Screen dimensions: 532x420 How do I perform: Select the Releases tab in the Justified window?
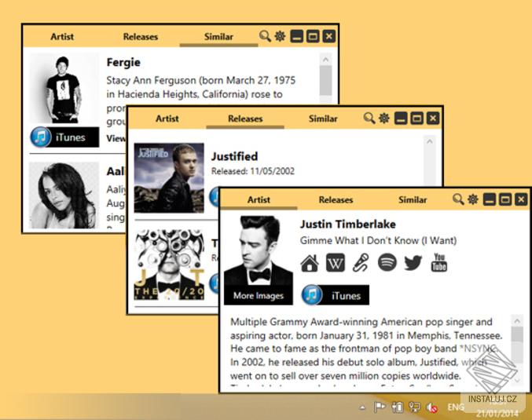(x=245, y=119)
